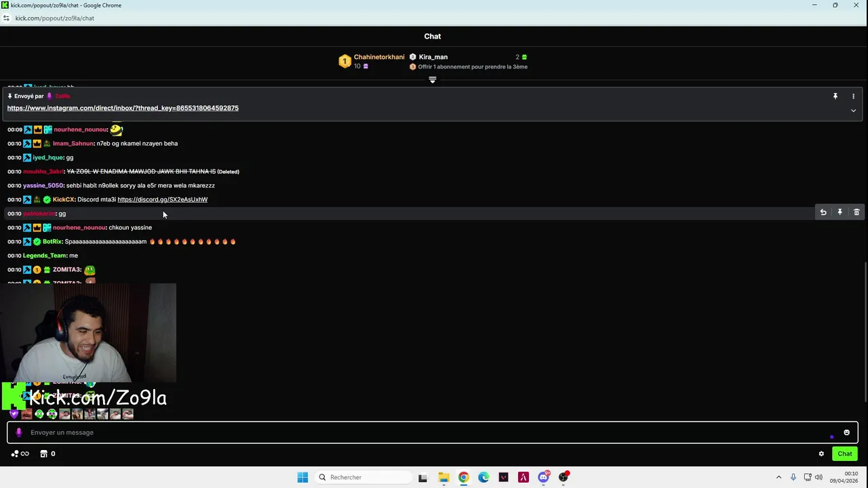Click the reply icon on pablokarim's message
This screenshot has width=868, height=488.
823,213
